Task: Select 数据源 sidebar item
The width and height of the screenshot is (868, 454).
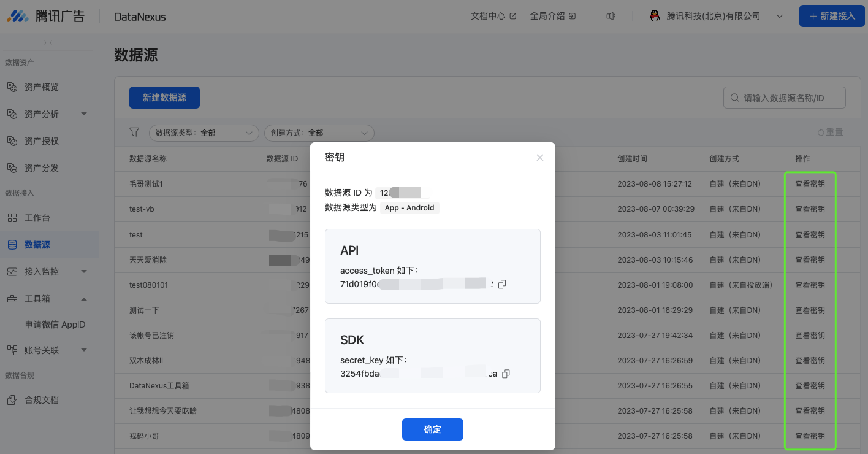Action: [49, 245]
